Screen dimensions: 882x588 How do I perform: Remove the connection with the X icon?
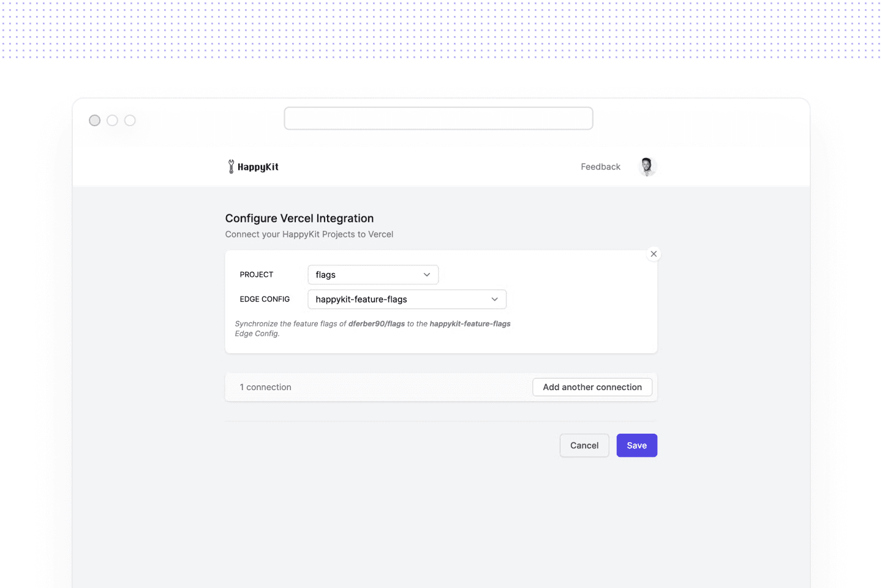tap(654, 254)
